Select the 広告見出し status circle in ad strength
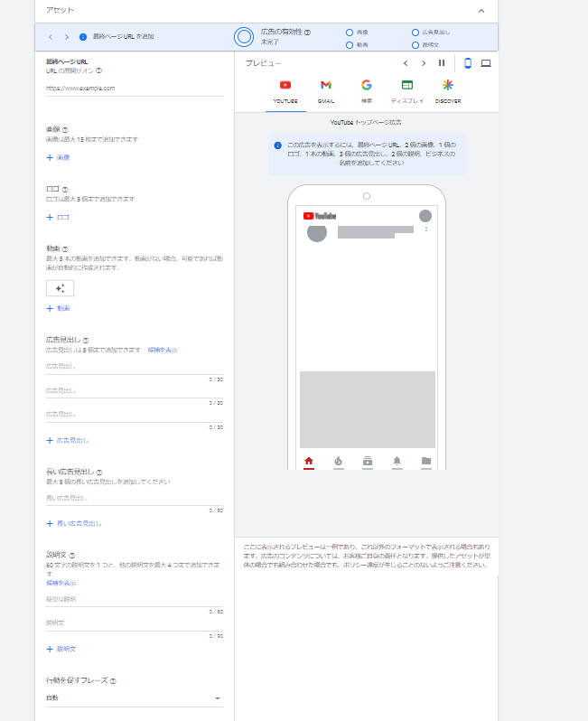Viewport: 588px width, 721px height. point(415,33)
